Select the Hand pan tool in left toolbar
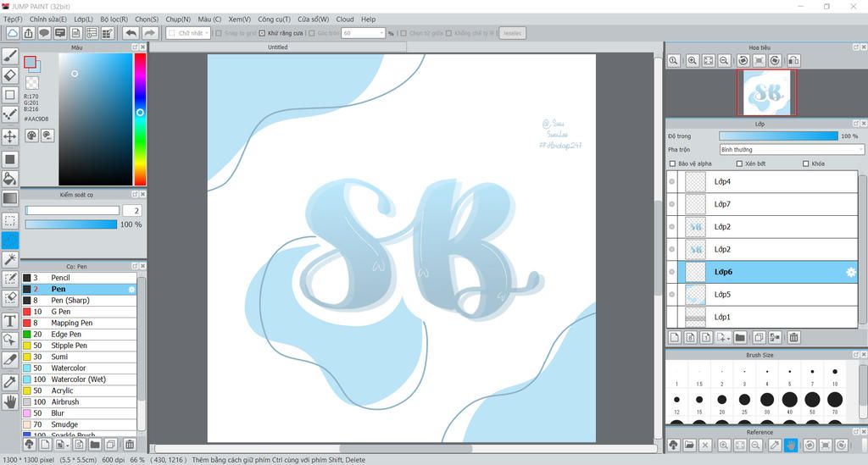 10,401
